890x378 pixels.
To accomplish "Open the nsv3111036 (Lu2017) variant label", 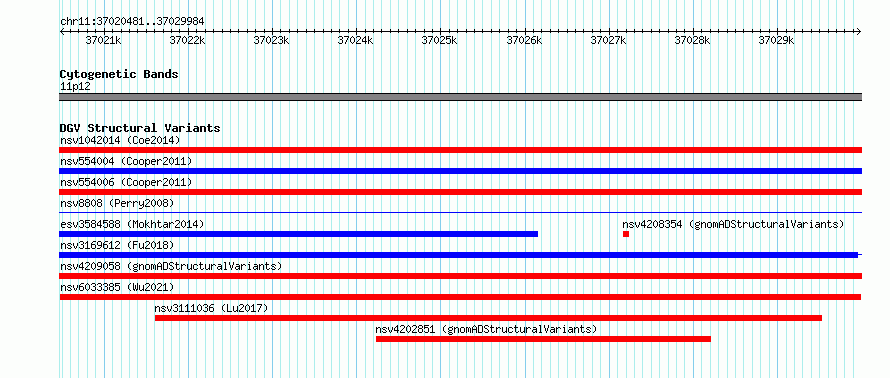I will [211, 308].
